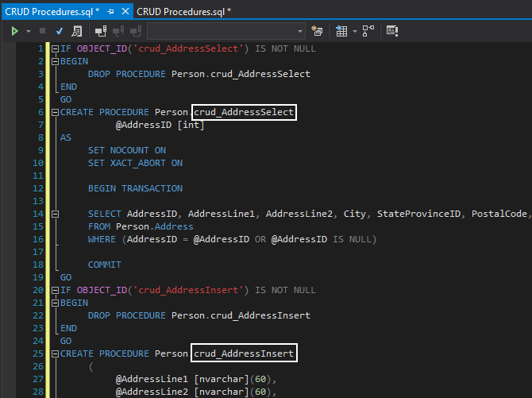The width and height of the screenshot is (532, 398).
Task: Click the GO statement on line 19
Action: coord(66,278)
